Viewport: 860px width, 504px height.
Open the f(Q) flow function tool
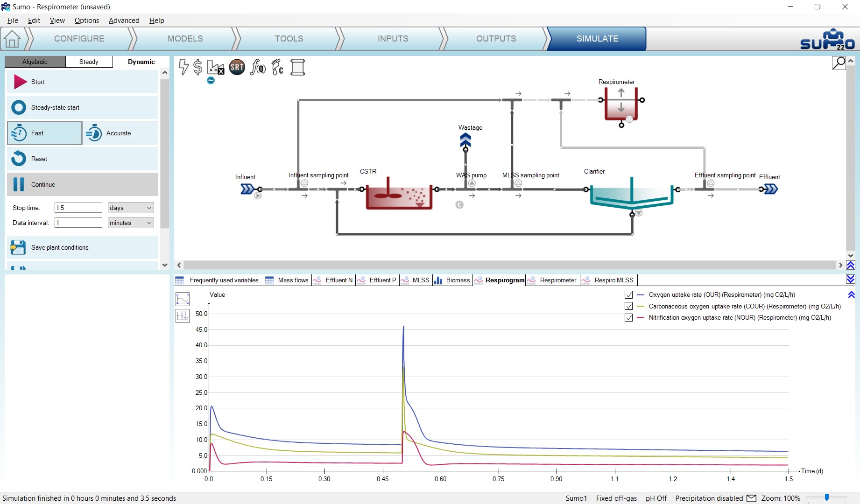[x=258, y=67]
